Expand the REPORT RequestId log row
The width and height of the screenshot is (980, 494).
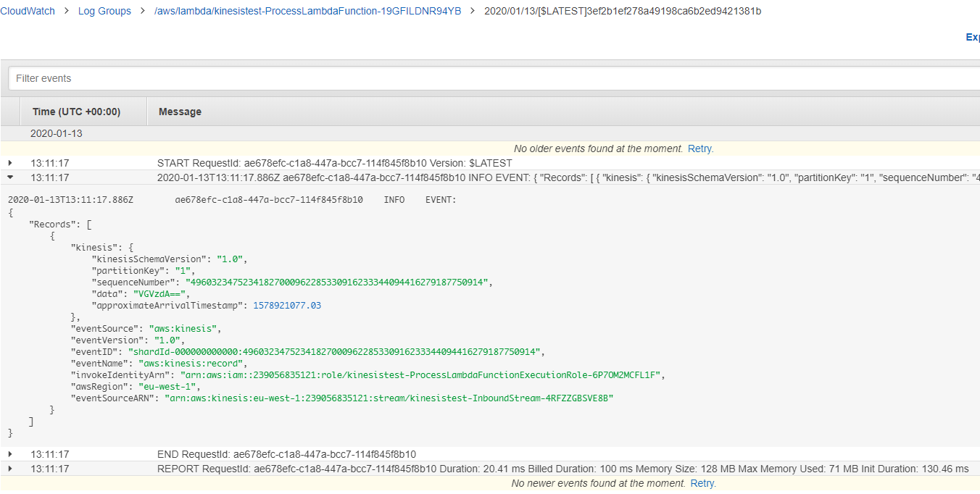pos(10,469)
